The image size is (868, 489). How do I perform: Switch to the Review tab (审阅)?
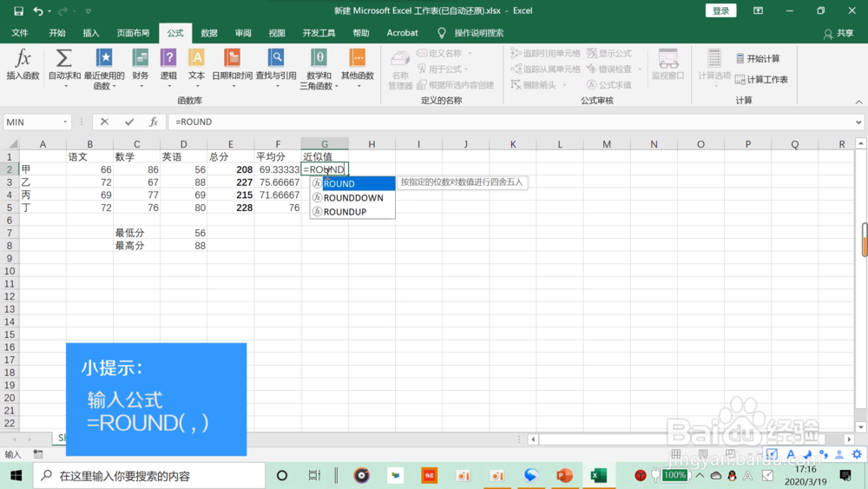(243, 33)
